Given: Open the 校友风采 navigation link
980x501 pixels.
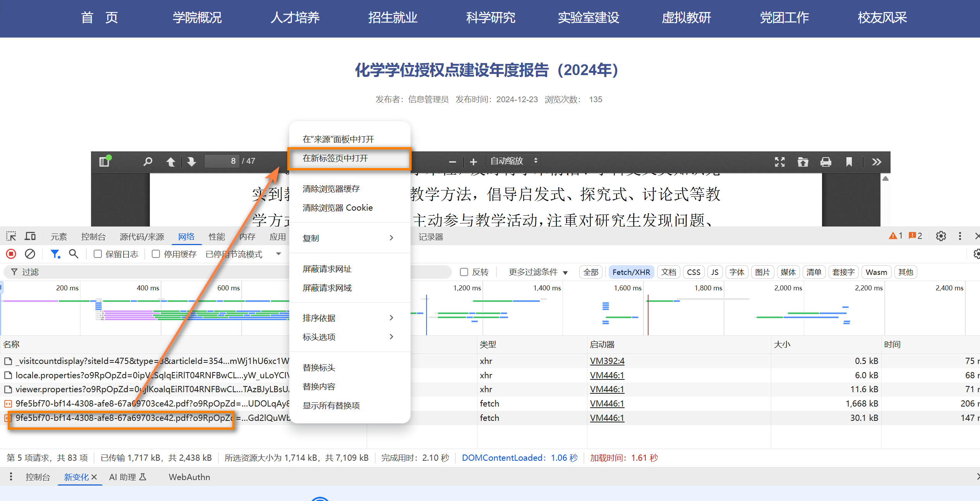Looking at the screenshot, I should [882, 18].
